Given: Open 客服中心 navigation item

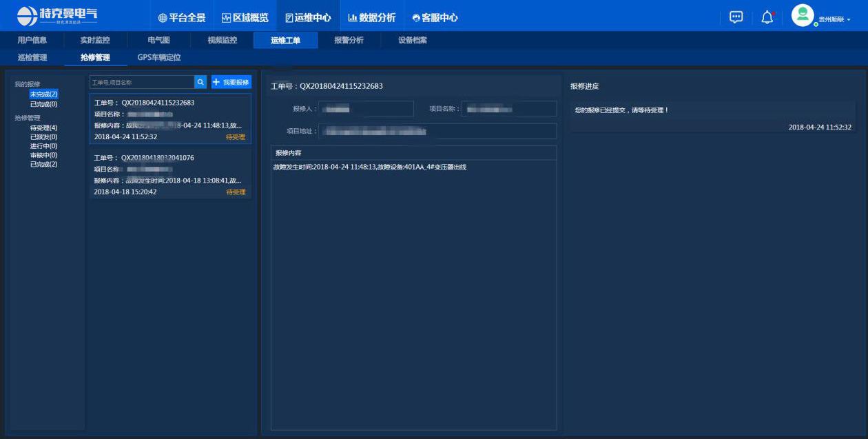Looking at the screenshot, I should click(x=435, y=18).
